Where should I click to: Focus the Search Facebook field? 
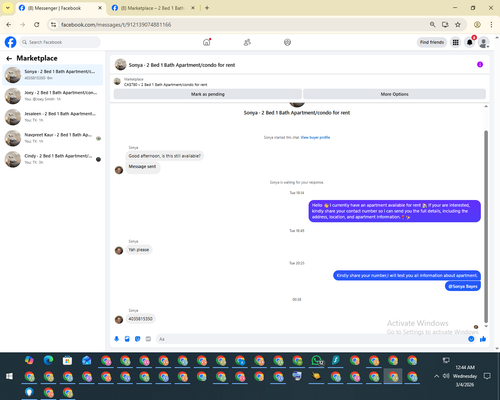(60, 42)
